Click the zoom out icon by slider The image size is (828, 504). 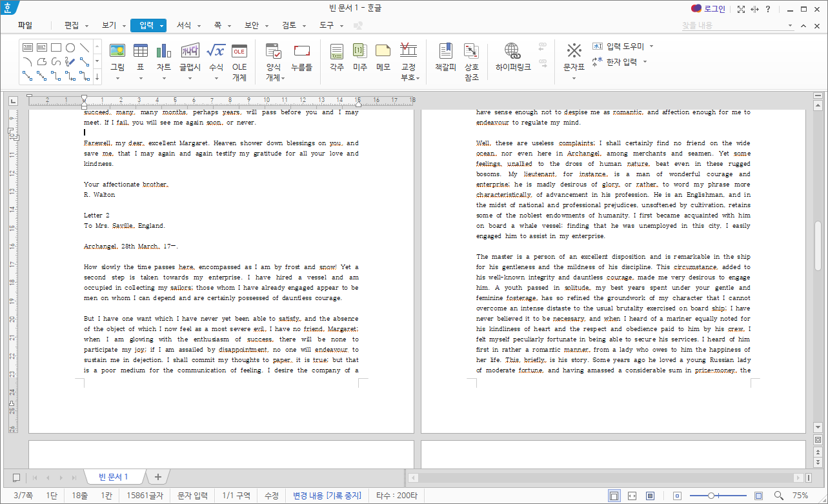click(676, 496)
